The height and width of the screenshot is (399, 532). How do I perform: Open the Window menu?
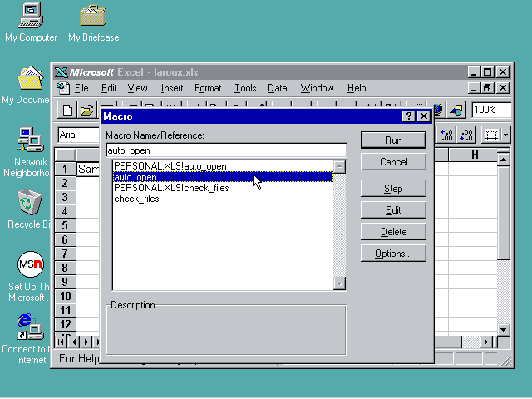click(x=317, y=88)
